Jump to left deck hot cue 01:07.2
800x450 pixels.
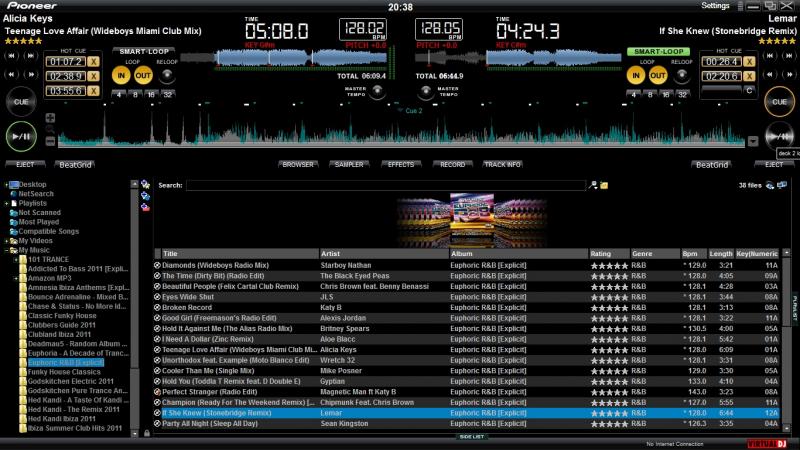66,62
